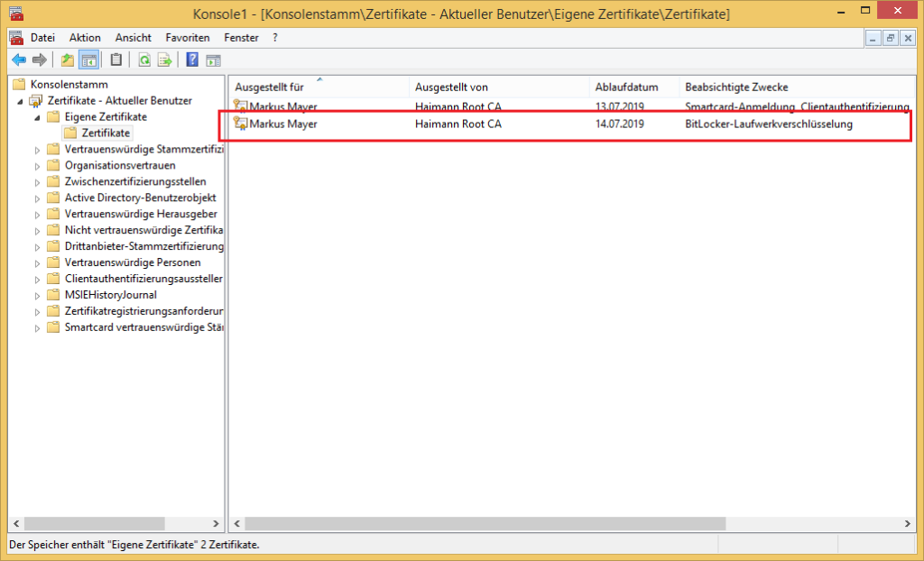Viewport: 924px width, 561px height.
Task: Click the up one level folder icon
Action: 66,60
